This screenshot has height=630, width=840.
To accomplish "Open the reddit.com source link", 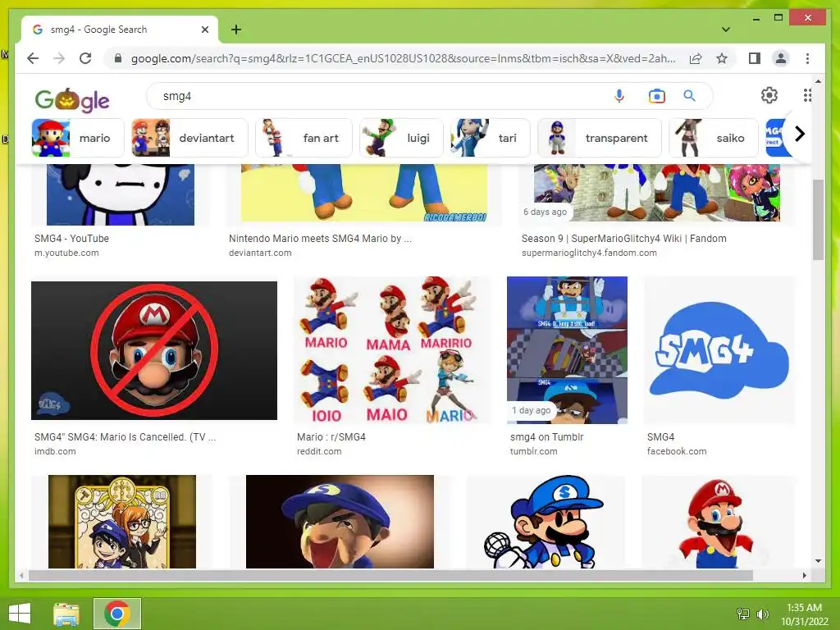I will (319, 452).
